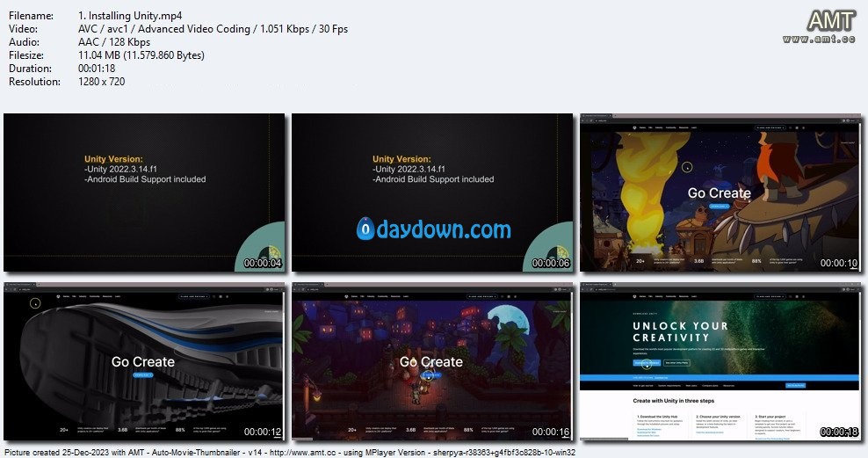Click the resolution value "1280 x 720"
The height and width of the screenshot is (458, 868).
[x=101, y=82]
